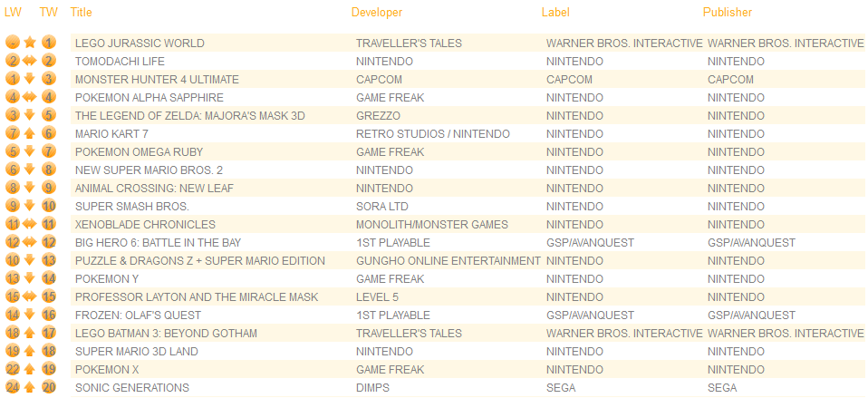The height and width of the screenshot is (398, 868).
Task: Select The Legend of Zelda: Majora's Mask 3D
Action: coord(190,116)
